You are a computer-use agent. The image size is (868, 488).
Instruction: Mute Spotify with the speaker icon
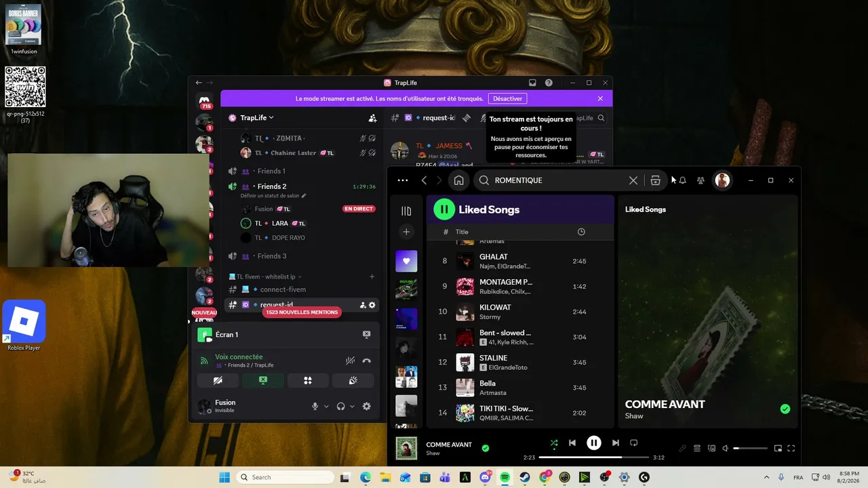tap(725, 448)
